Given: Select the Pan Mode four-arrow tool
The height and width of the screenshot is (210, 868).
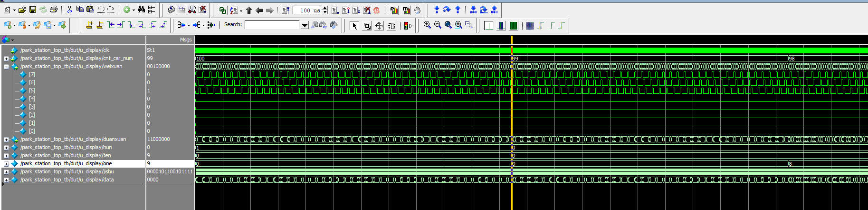Looking at the screenshot, I should (x=379, y=26).
